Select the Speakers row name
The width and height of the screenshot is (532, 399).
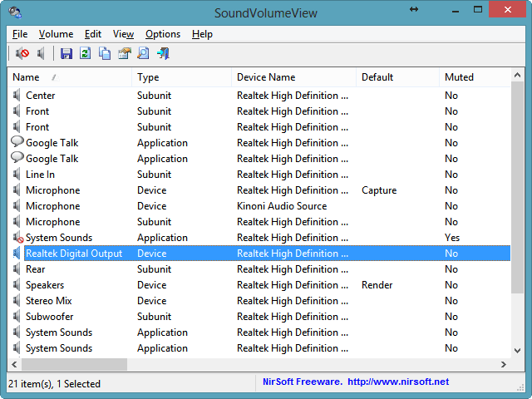(x=45, y=285)
